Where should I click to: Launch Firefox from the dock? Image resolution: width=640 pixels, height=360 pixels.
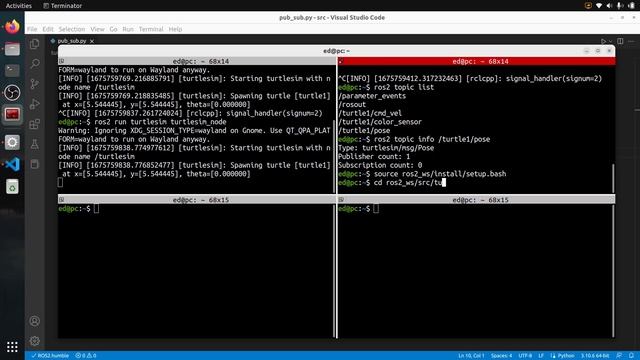point(12,27)
